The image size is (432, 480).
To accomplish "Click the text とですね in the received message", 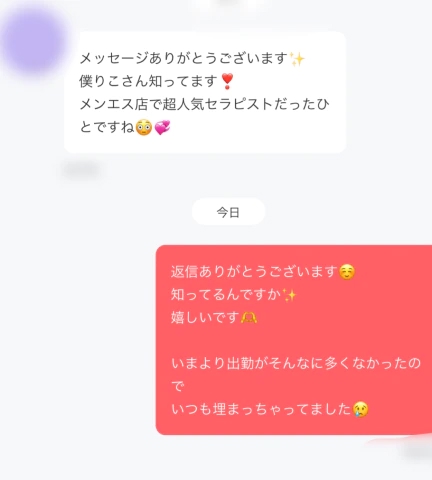I will coord(107,127).
